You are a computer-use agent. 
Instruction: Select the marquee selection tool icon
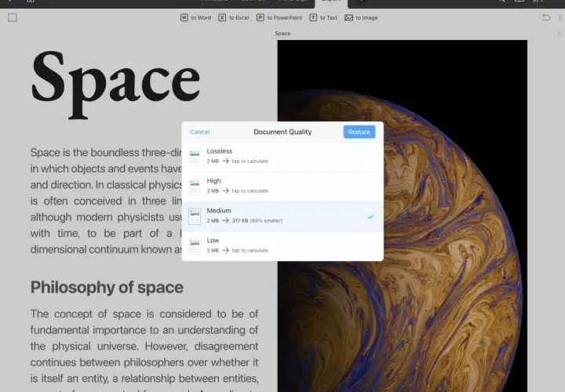click(x=13, y=17)
